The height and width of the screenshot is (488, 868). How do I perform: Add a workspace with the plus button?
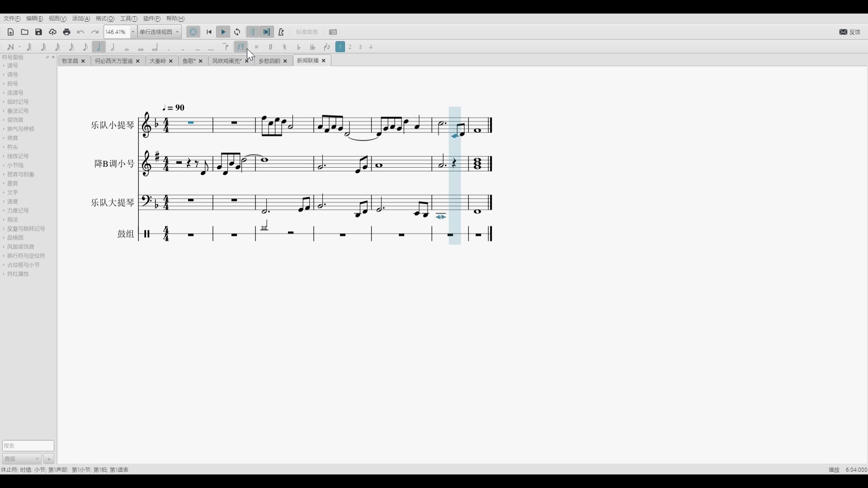(49, 459)
